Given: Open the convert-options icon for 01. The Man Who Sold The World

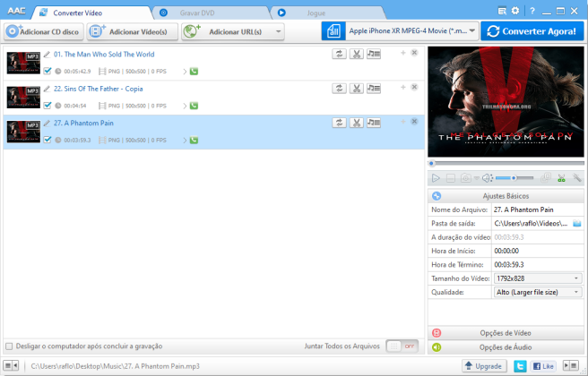Looking at the screenshot, I should [339, 54].
